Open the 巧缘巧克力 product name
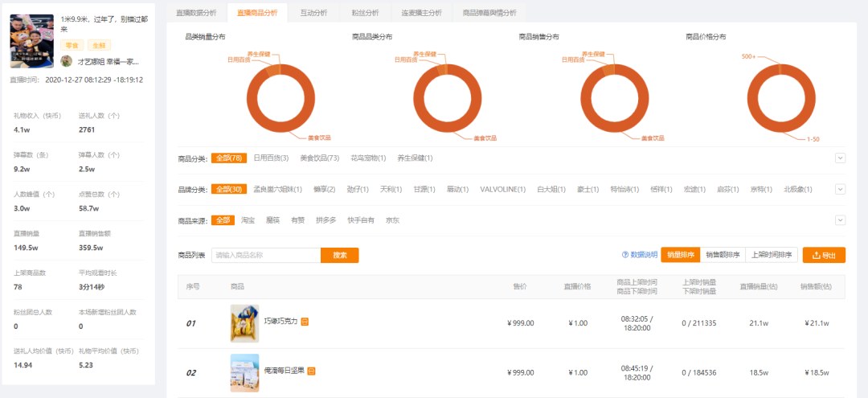868x398 pixels. (x=280, y=322)
